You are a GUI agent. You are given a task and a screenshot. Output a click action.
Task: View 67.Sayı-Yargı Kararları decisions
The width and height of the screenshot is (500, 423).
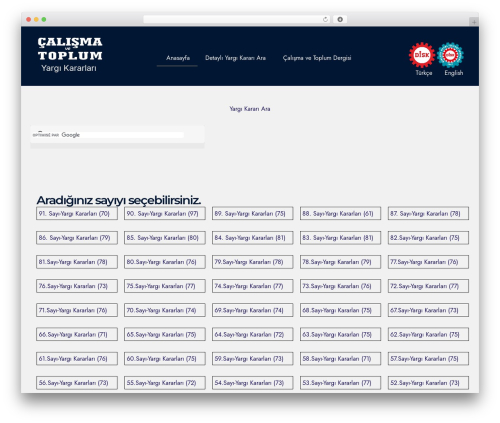click(428, 310)
